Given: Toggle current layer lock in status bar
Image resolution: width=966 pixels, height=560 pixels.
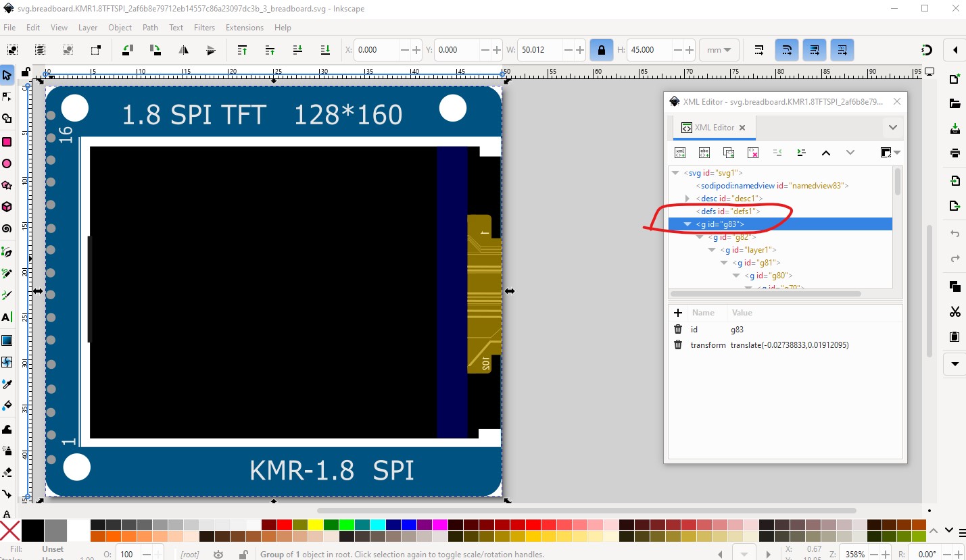Looking at the screenshot, I should [x=243, y=555].
